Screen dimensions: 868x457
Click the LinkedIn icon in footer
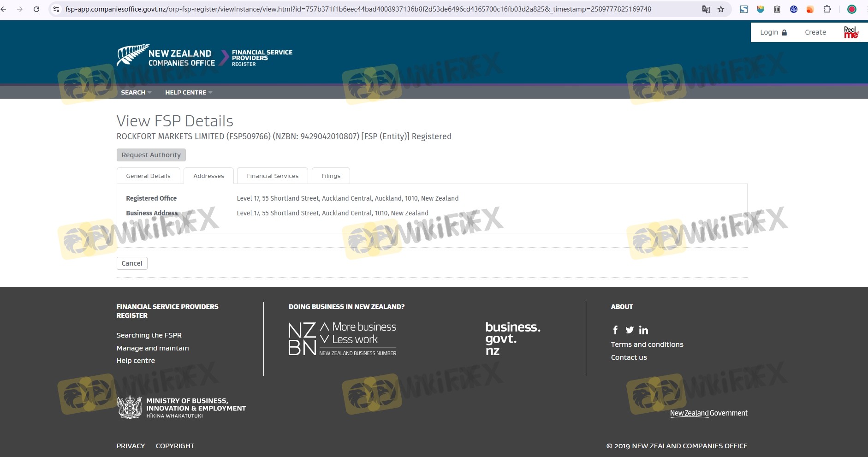643,330
